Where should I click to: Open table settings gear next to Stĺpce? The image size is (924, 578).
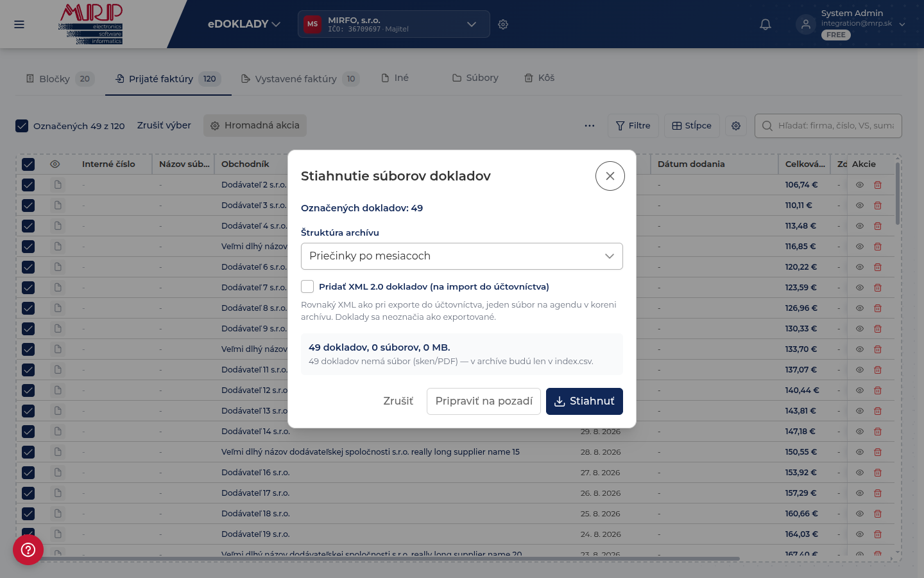click(x=736, y=126)
